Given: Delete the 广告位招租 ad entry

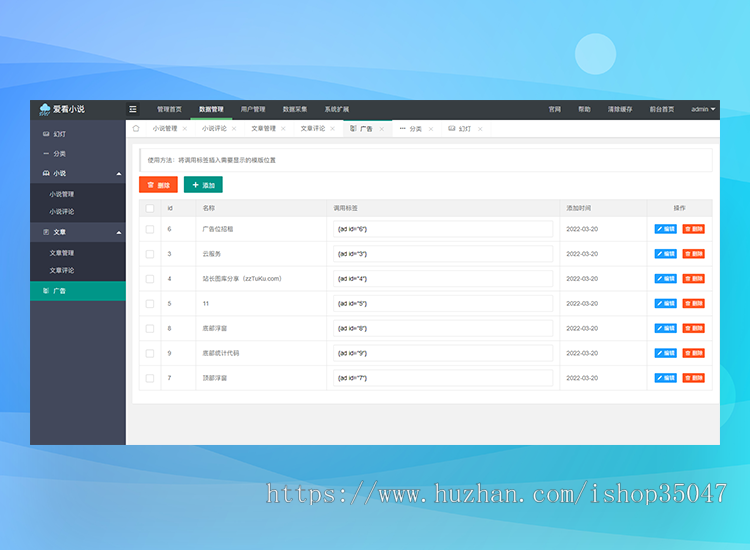Looking at the screenshot, I should 694,229.
